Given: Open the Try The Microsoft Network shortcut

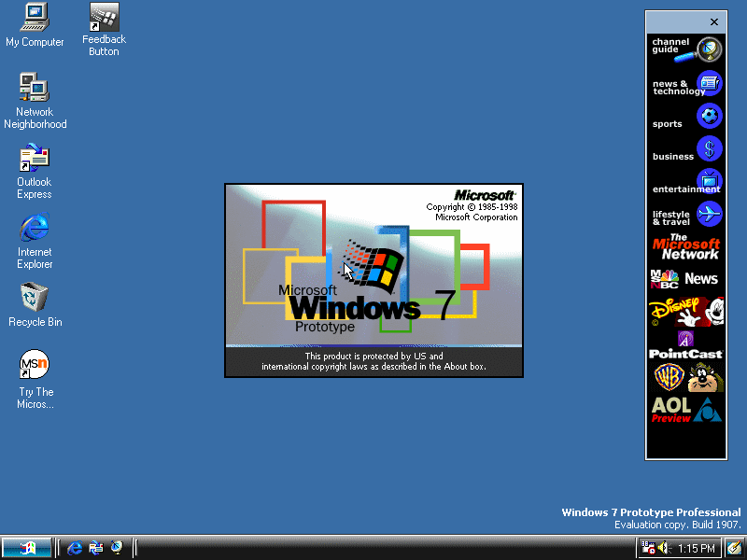Looking at the screenshot, I should 35,380.
